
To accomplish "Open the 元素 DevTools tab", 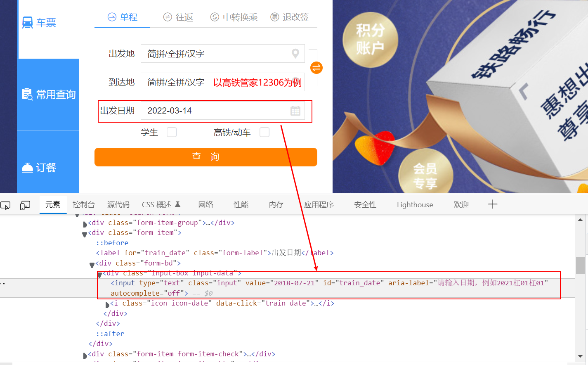I will tap(53, 204).
